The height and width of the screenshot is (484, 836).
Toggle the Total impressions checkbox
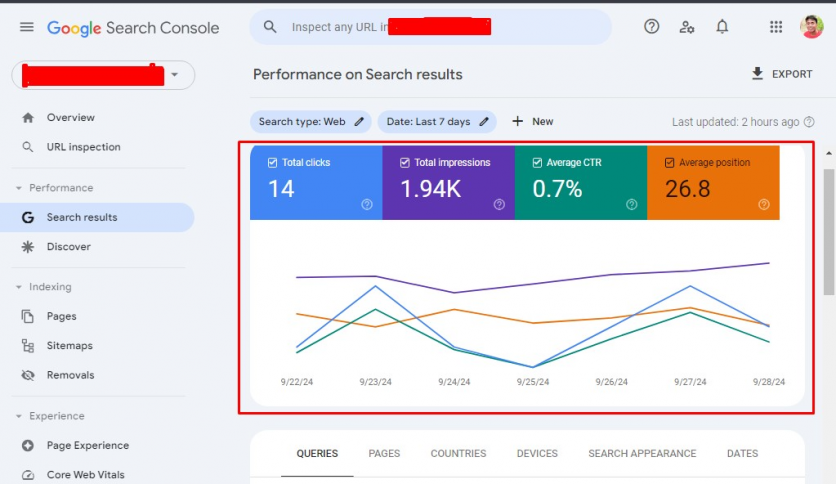click(x=404, y=162)
